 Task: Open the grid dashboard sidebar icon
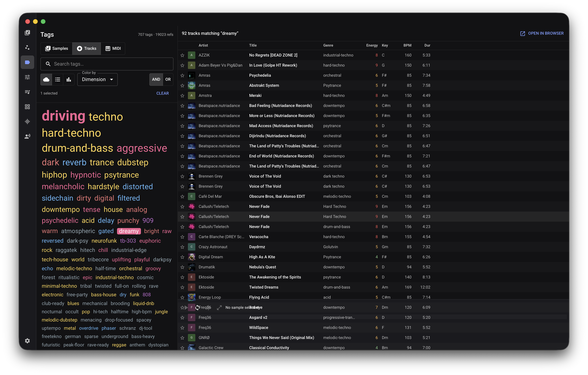(27, 107)
